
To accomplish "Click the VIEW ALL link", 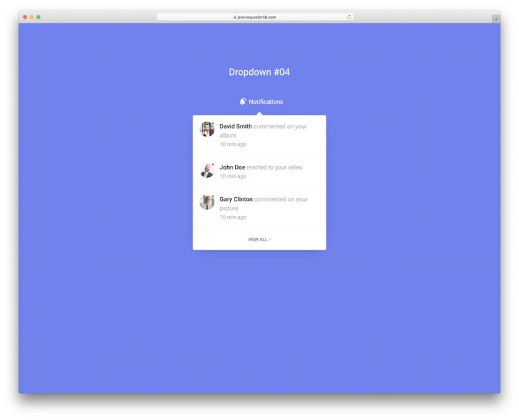I will [259, 240].
